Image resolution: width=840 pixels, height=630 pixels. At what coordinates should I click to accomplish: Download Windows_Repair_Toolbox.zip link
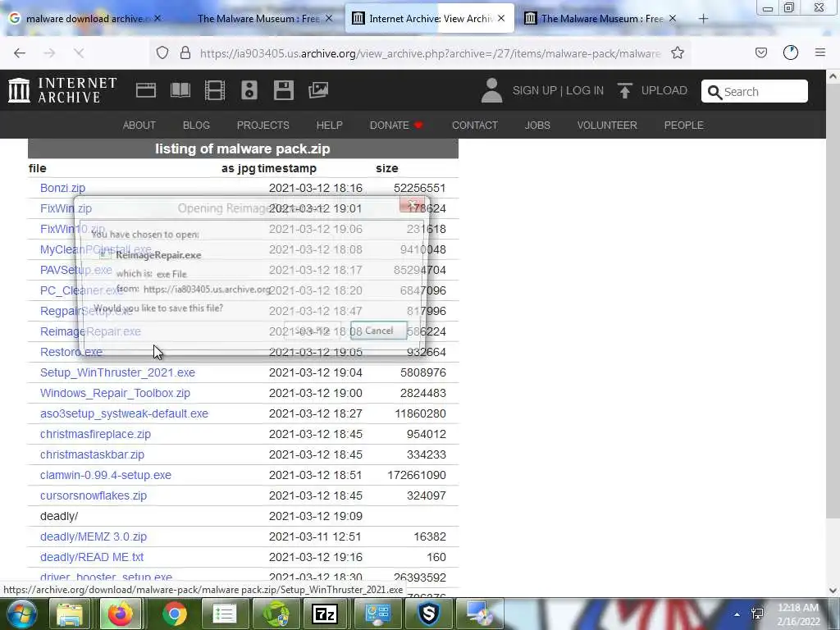point(115,393)
